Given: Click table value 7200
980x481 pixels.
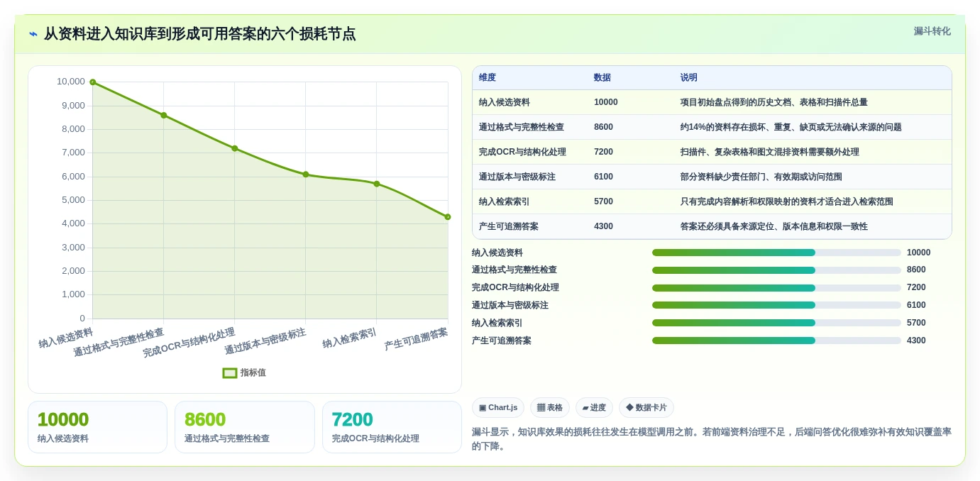Looking at the screenshot, I should (x=604, y=152).
